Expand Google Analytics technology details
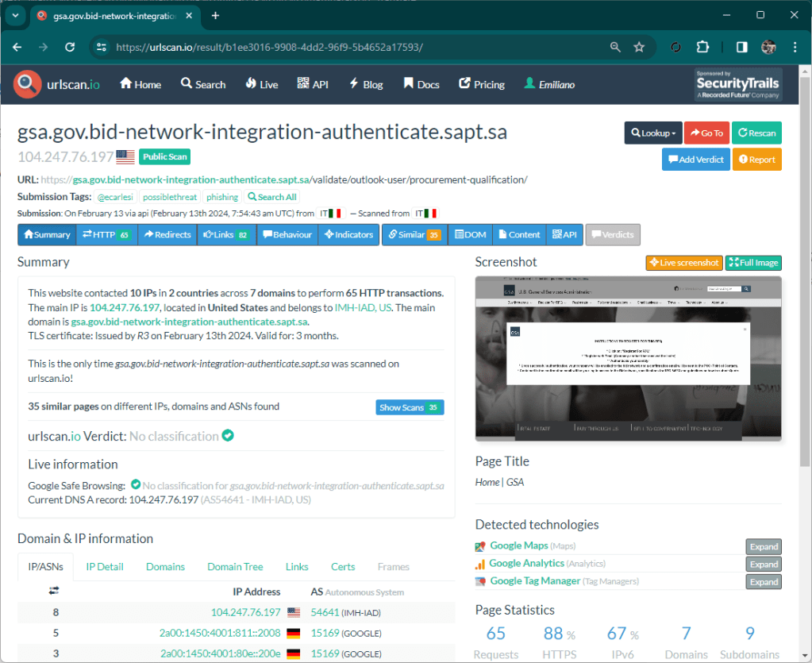 tap(764, 564)
